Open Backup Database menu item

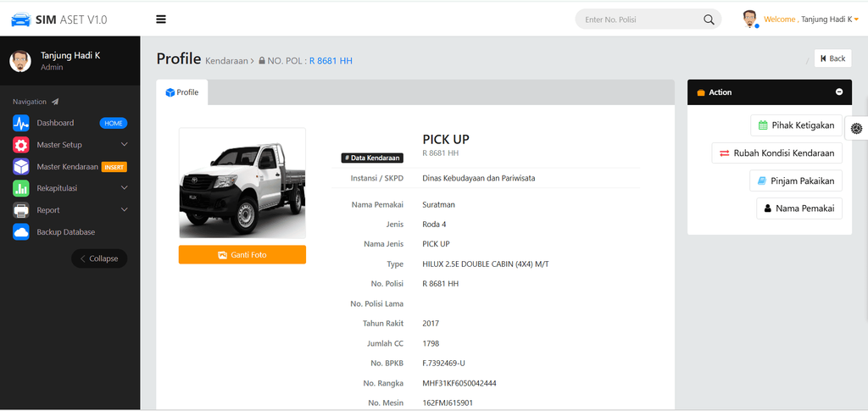70,232
